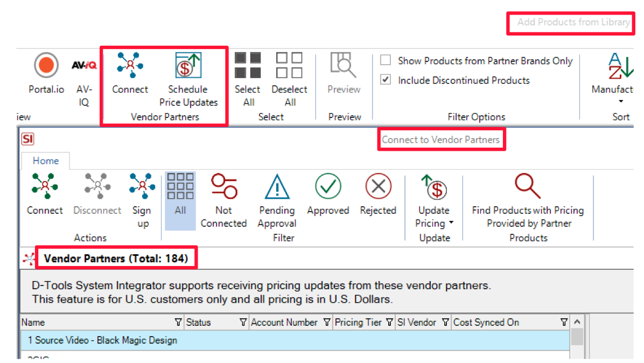Open filter for Account Number column

(326, 323)
